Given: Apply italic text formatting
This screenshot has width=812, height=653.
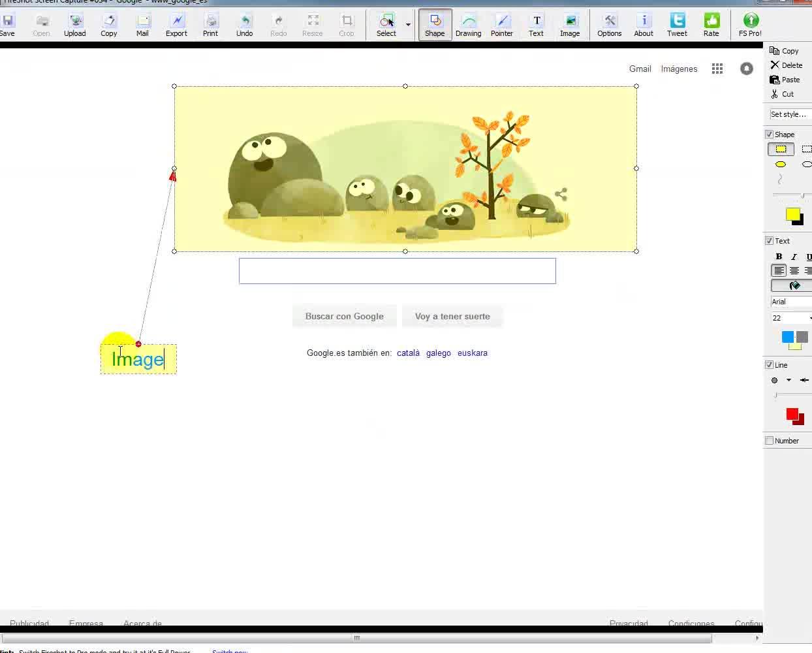Looking at the screenshot, I should click(794, 257).
